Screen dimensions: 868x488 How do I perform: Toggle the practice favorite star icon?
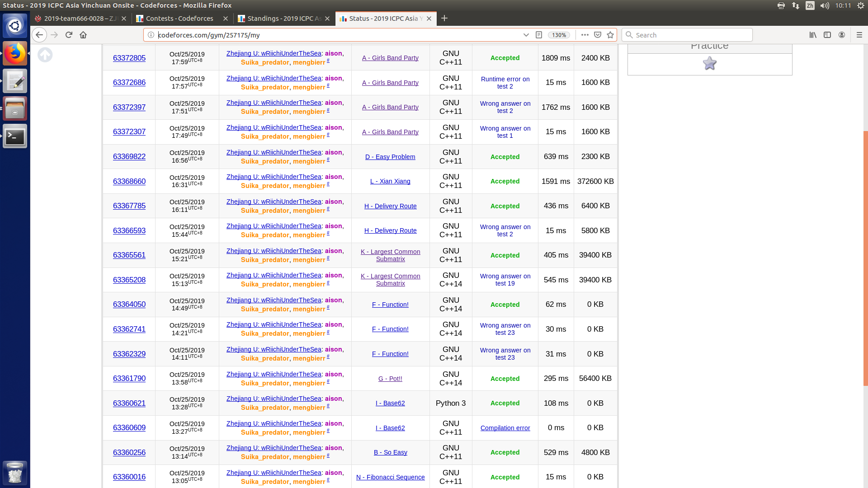710,63
